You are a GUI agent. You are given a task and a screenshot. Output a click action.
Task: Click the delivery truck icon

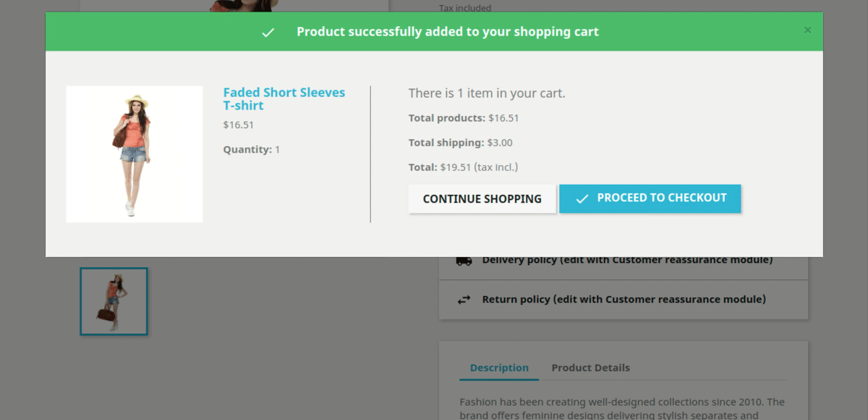464,261
